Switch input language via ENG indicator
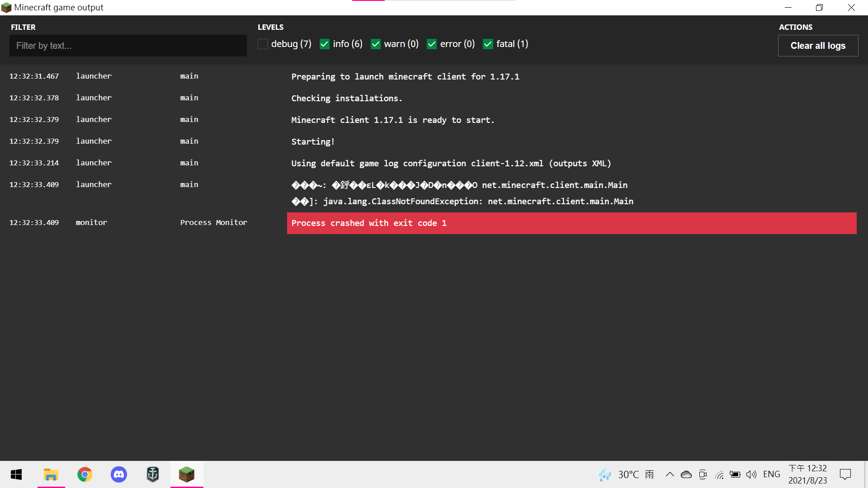This screenshot has width=868, height=488. point(771,474)
